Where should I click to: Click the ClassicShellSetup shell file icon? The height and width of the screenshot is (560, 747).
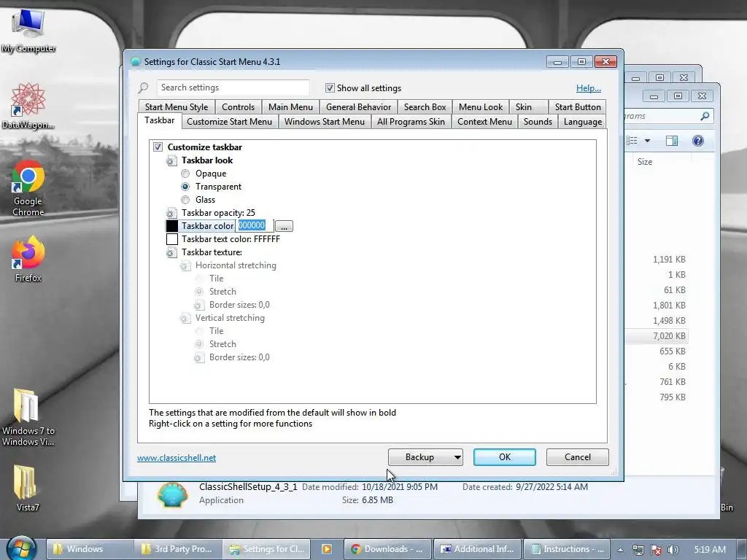point(172,494)
